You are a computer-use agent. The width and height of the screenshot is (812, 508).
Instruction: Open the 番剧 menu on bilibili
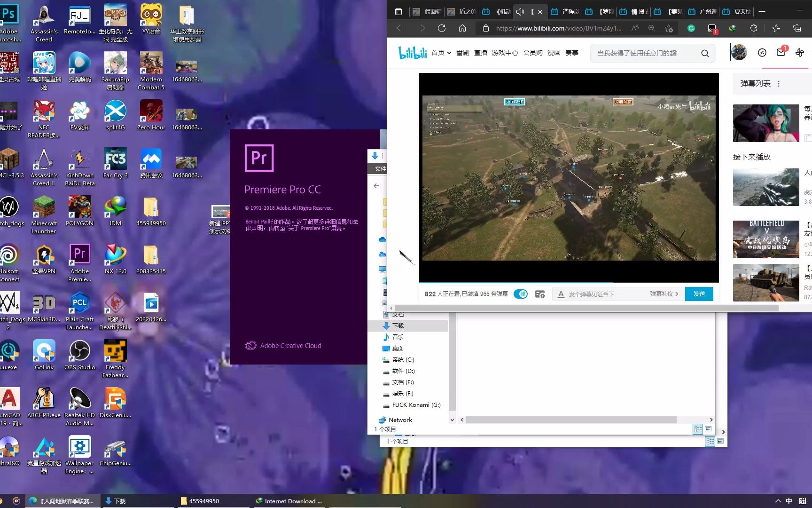click(462, 53)
